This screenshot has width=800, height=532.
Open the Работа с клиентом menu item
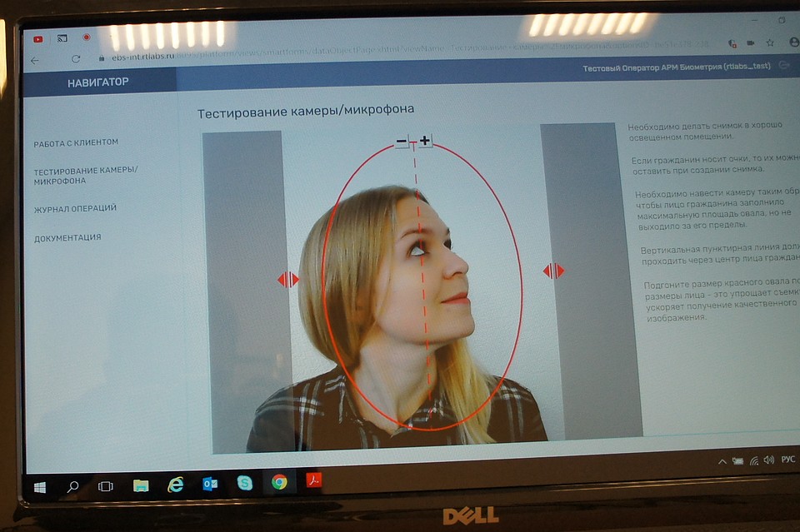(76, 143)
